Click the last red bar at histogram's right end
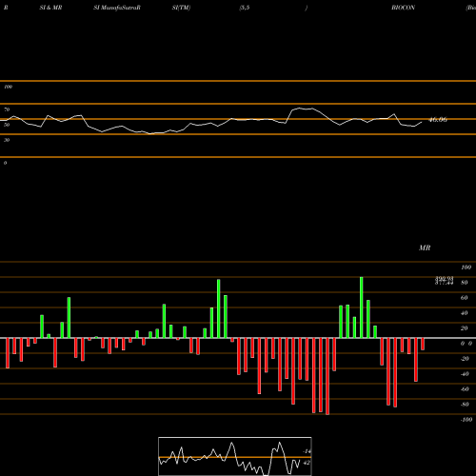Viewport: 476px width, 476px height. [423, 344]
